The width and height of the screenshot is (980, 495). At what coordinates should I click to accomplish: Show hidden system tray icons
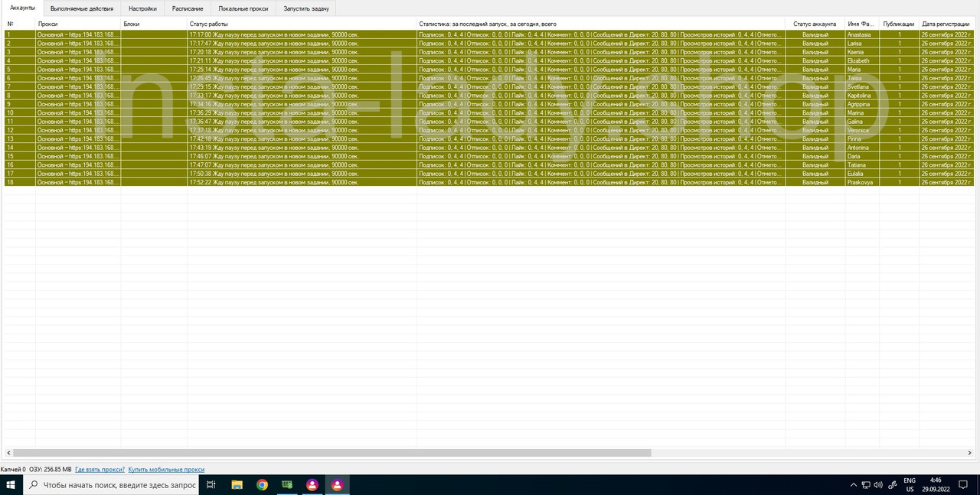[x=854, y=485]
